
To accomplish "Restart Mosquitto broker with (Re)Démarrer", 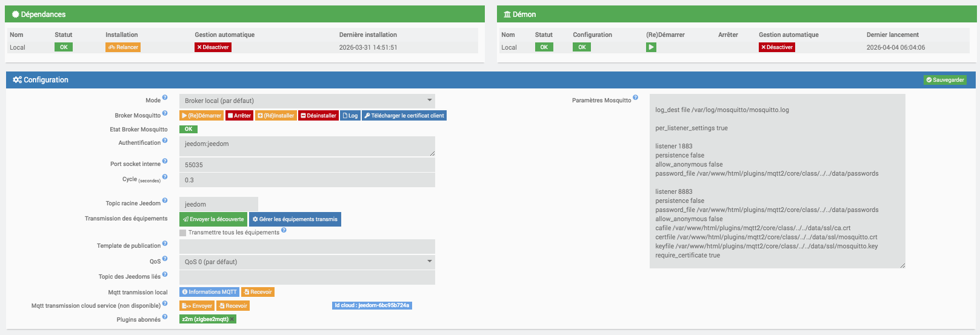I will 202,116.
